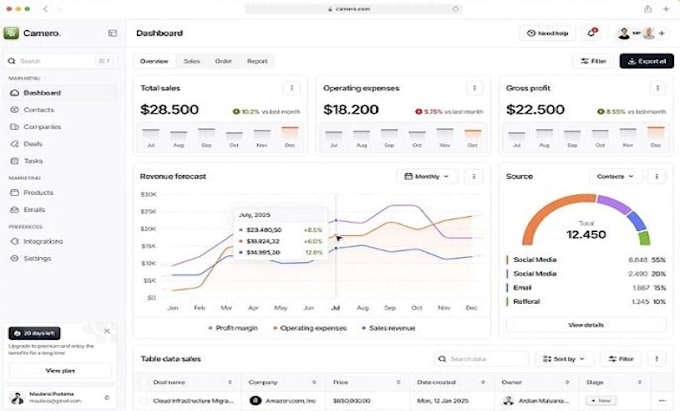This screenshot has height=411, width=680.
Task: Open Source panel options menu
Action: pyautogui.click(x=657, y=176)
